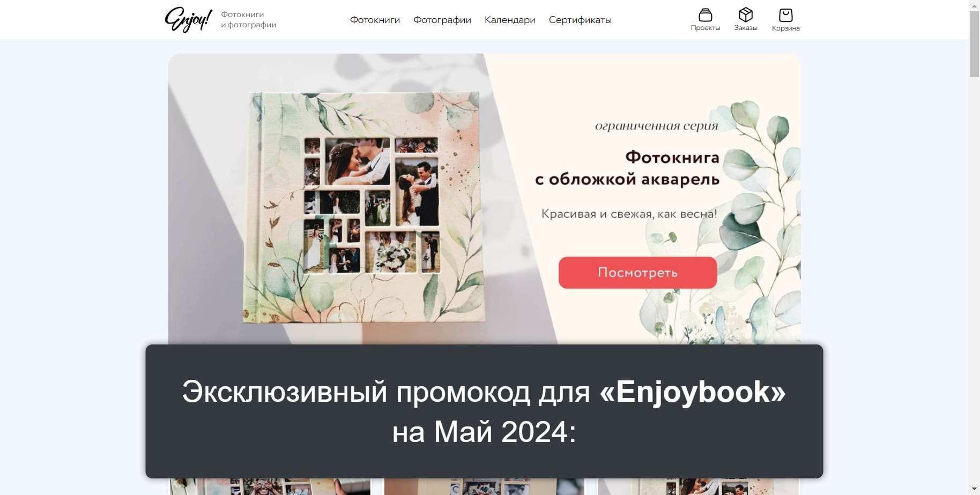Open the Сертификаты menu item
This screenshot has height=495, width=980.
580,20
